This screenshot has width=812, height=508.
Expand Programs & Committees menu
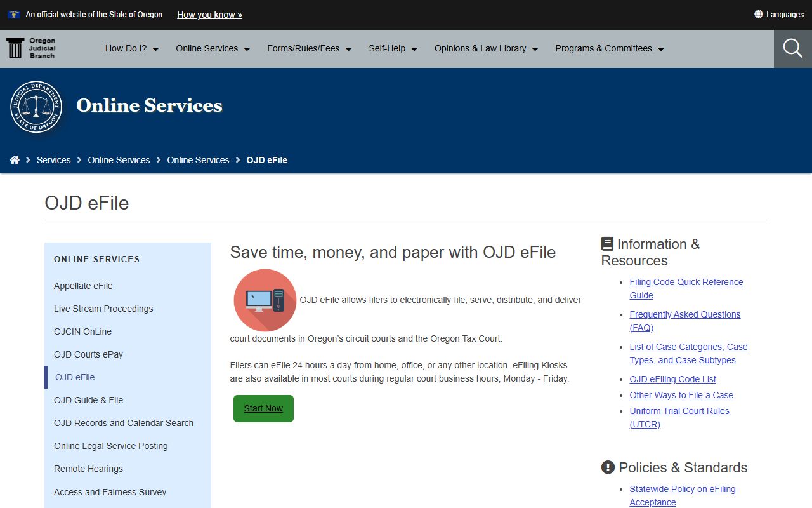[610, 48]
